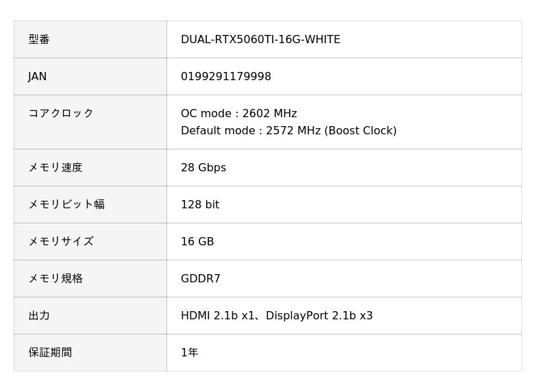Select the 28 Gbps value
This screenshot has width=548, height=392.
coord(203,168)
